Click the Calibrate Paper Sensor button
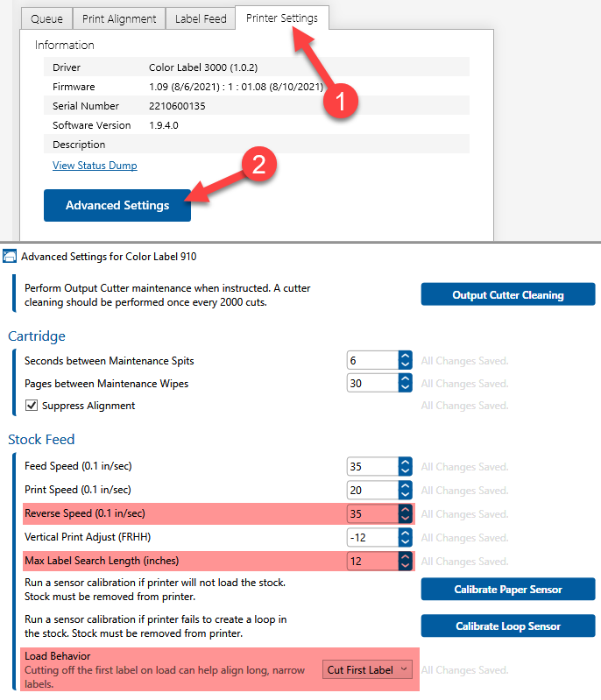 [507, 590]
